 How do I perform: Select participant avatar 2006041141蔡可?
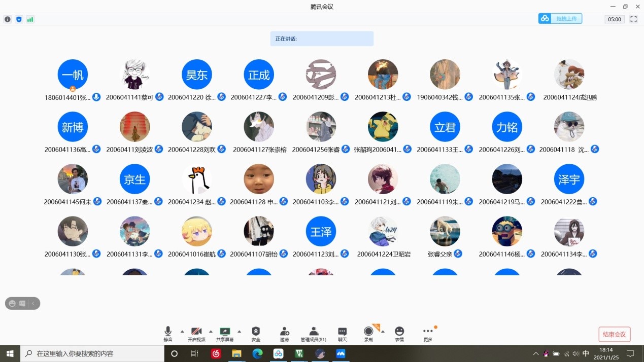tap(134, 75)
